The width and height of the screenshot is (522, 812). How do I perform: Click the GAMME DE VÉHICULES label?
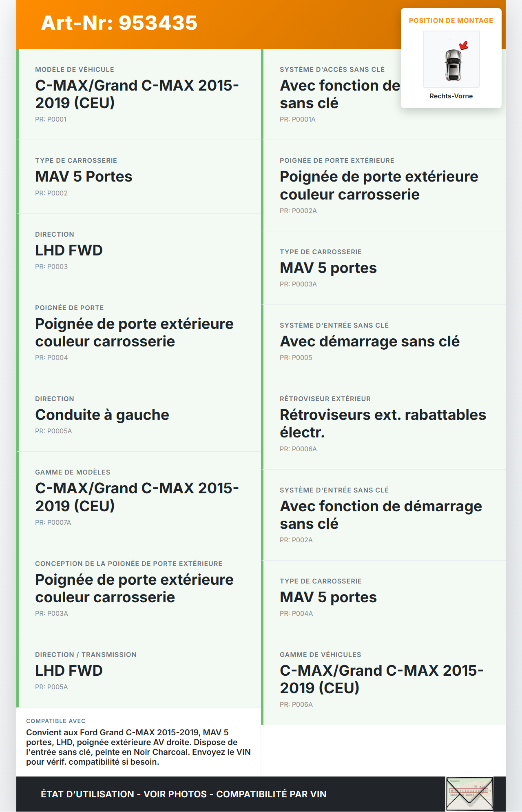tap(320, 654)
